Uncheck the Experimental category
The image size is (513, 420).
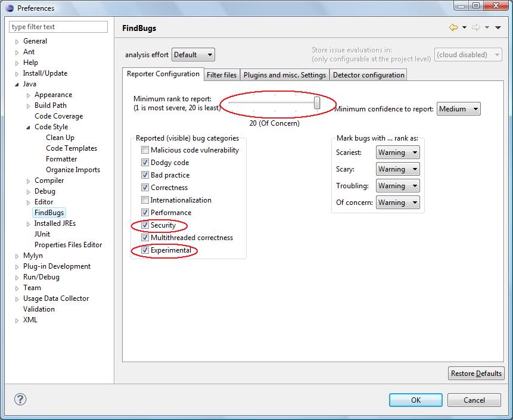(x=145, y=250)
